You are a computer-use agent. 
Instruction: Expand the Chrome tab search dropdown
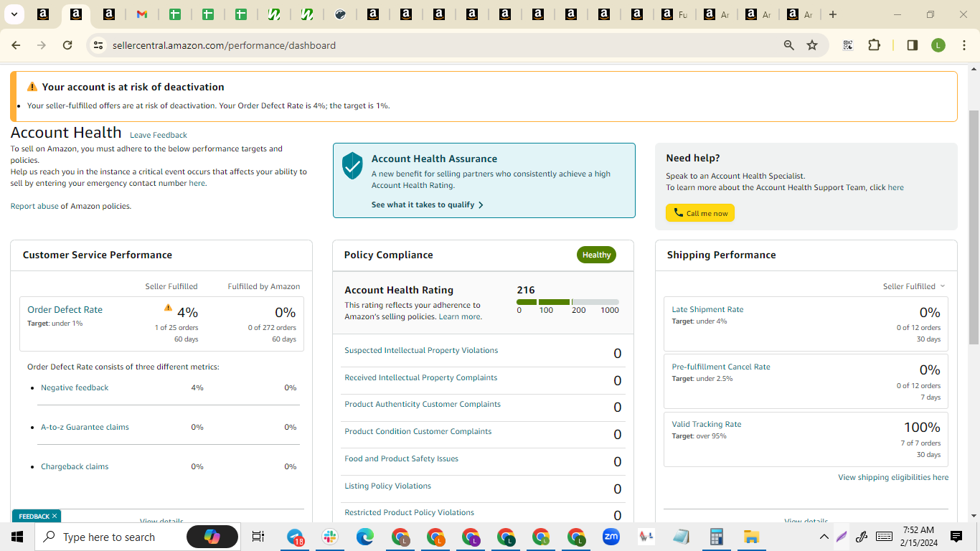pos(14,14)
